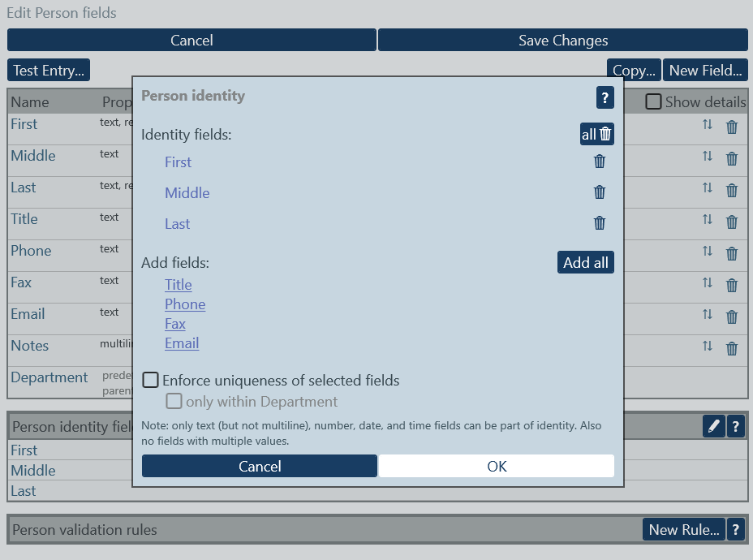
Task: Create a new rule with New Rule button
Action: 684,529
